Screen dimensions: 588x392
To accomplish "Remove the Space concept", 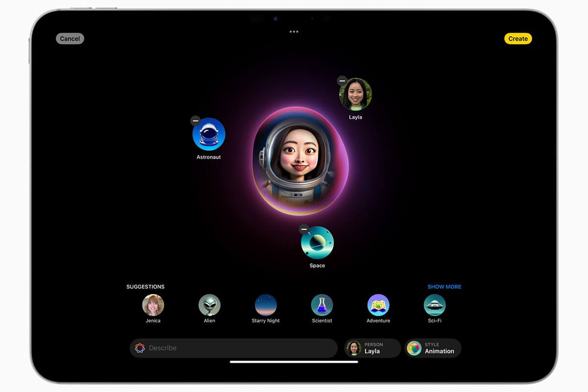I will (304, 229).
